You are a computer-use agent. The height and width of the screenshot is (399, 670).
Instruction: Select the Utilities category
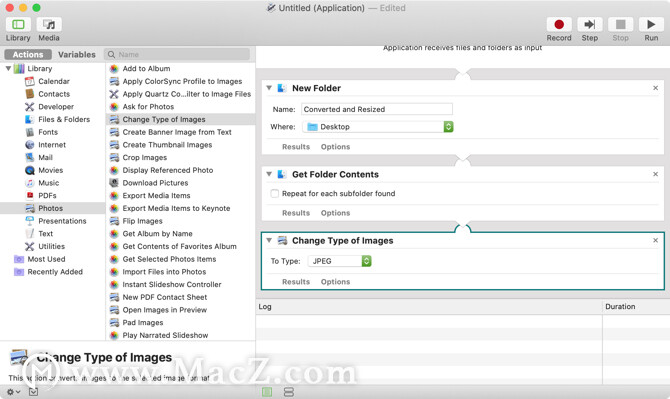tap(51, 246)
